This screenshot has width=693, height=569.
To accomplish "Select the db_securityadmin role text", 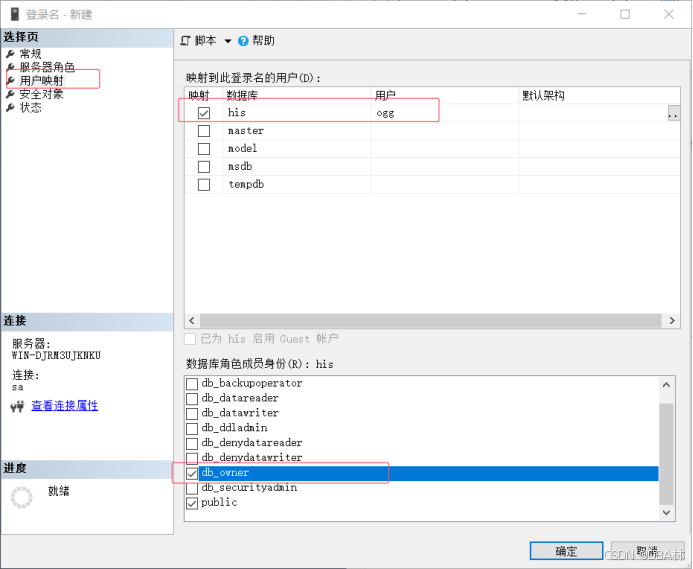I will [249, 488].
